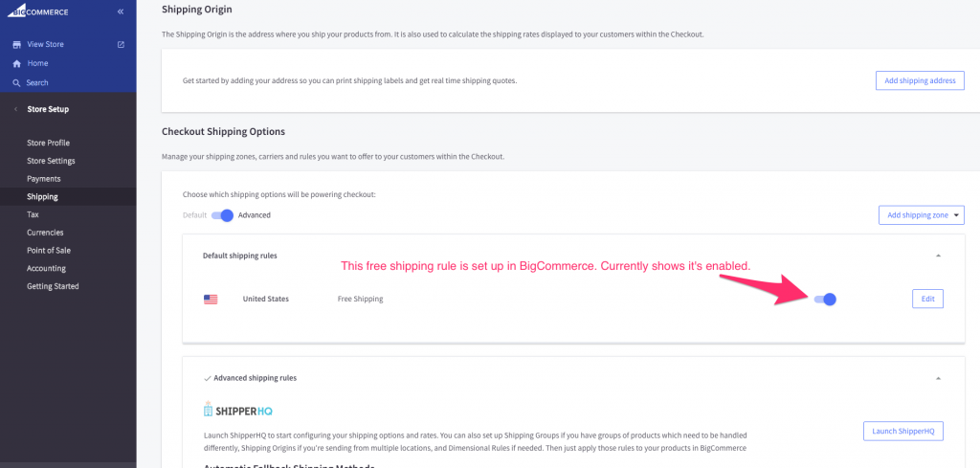Screen dimensions: 980x468
Task: Click the ShipperHQ logo
Action: click(238, 410)
